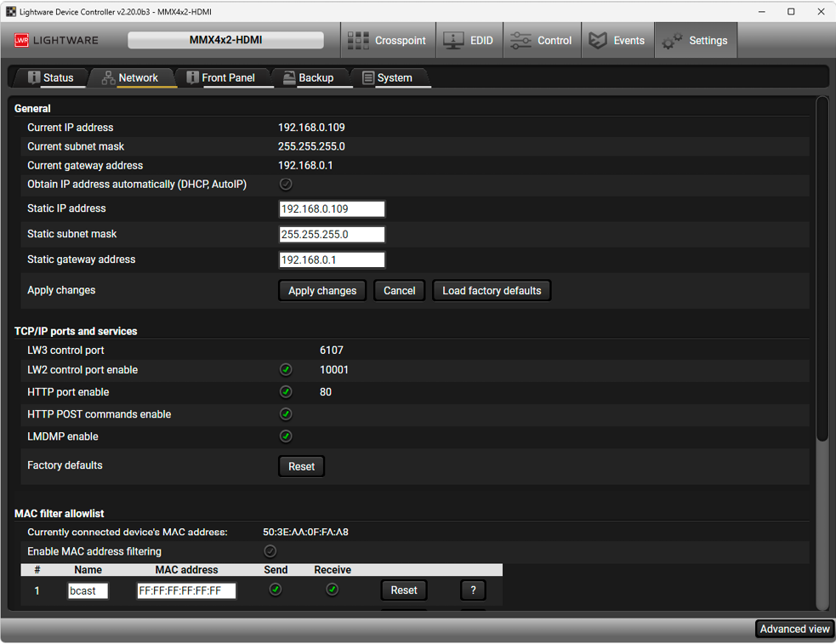Click the Apply changes button
The image size is (836, 644).
pyautogui.click(x=322, y=291)
